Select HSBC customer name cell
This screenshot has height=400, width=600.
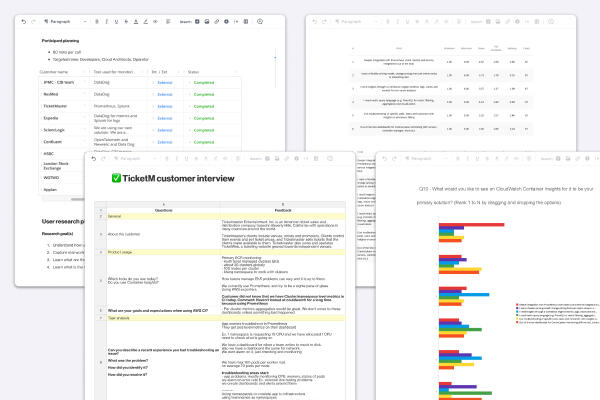tap(64, 153)
